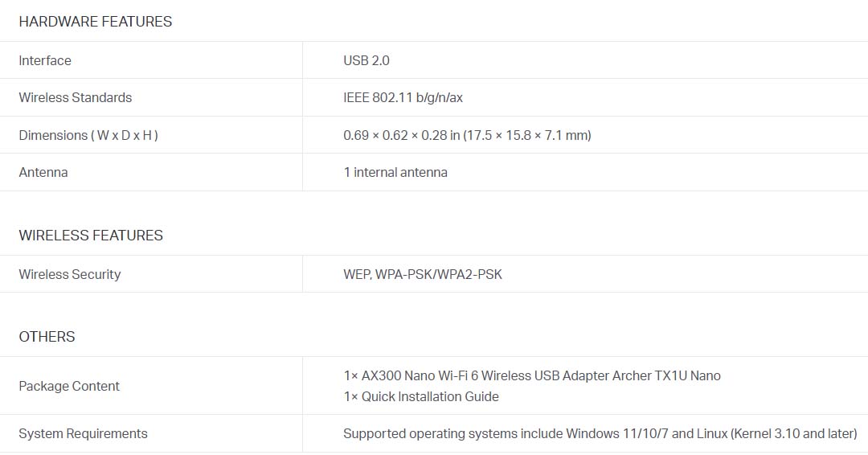Select the Package Content label
Viewport: 868px width, 455px height.
coord(69,386)
